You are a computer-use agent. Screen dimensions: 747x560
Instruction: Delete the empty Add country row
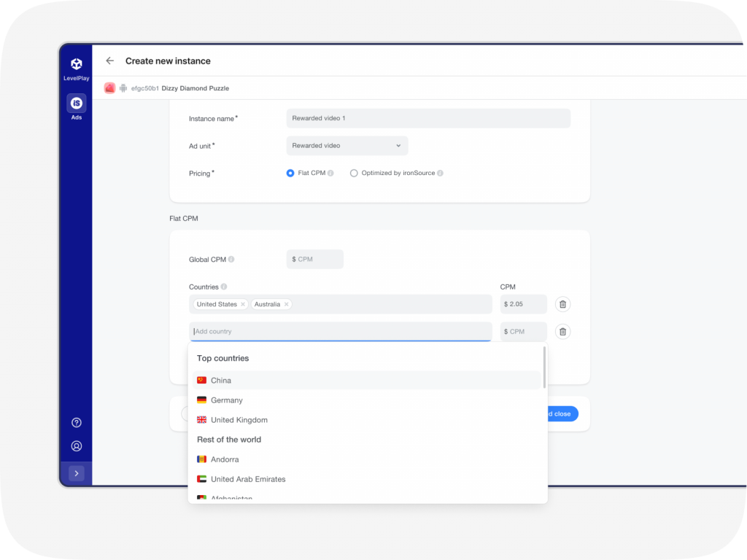click(x=562, y=332)
